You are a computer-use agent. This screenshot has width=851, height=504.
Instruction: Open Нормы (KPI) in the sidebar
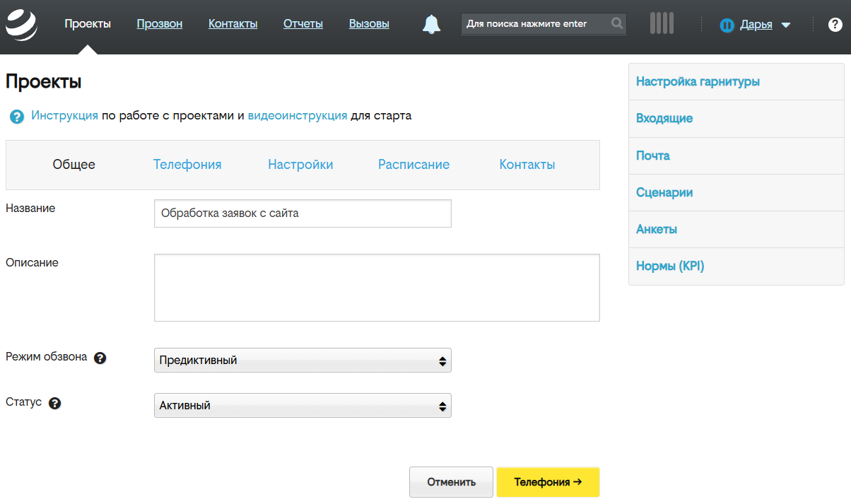[x=670, y=266]
